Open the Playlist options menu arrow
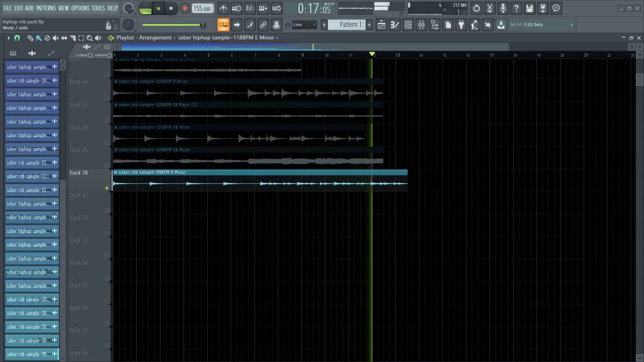This screenshot has height=362, width=644. (x=9, y=38)
